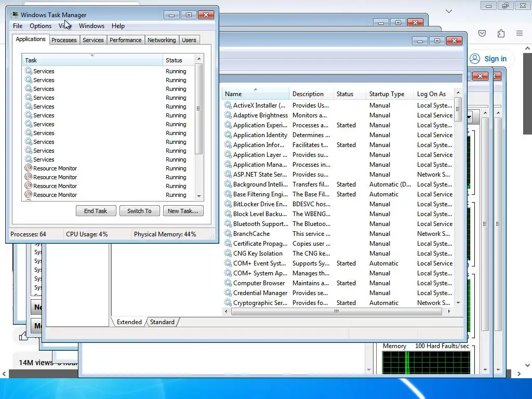Select ASP.NET State Service icon

coord(228,174)
